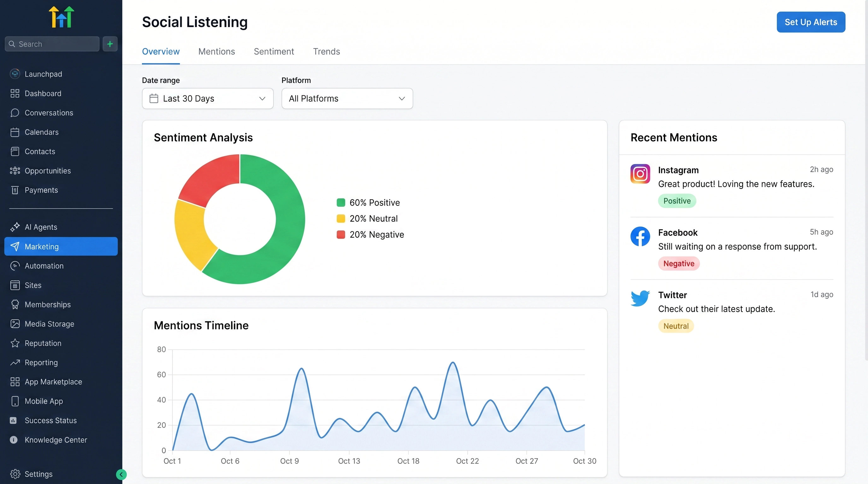Select the Marketing paper-plane icon

coord(15,246)
